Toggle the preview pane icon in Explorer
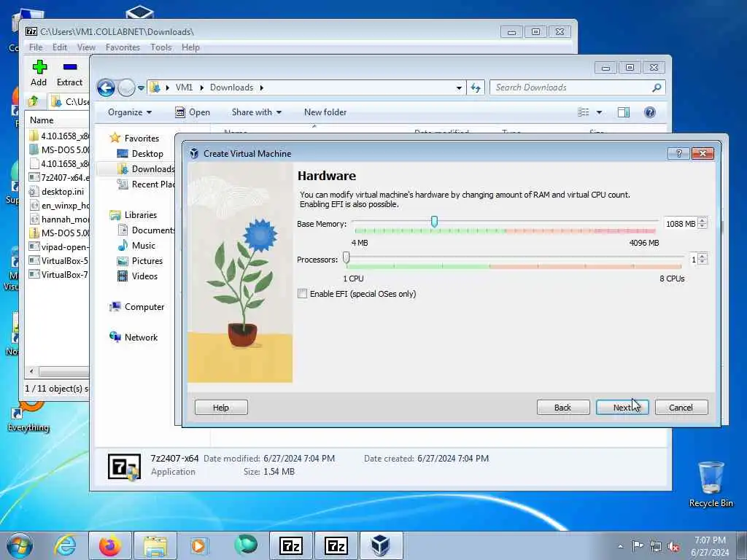This screenshot has height=560, width=747. pyautogui.click(x=624, y=112)
